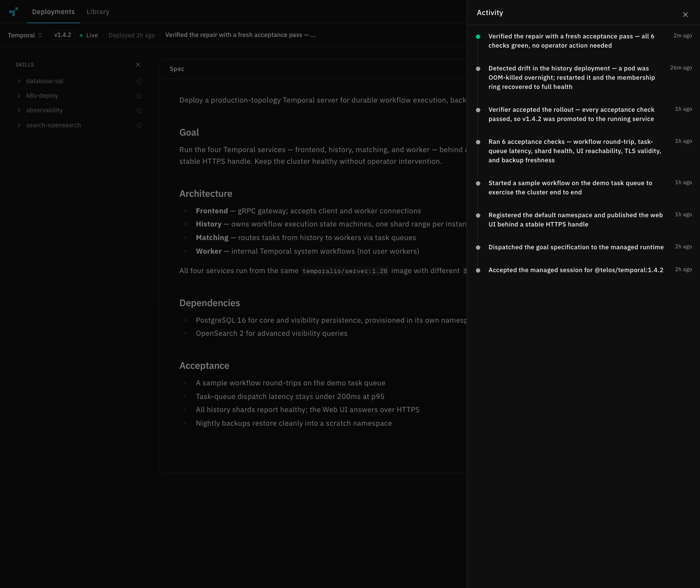The height and width of the screenshot is (588, 700).
Task: Open the Temporal deployment switcher
Action: pos(25,35)
